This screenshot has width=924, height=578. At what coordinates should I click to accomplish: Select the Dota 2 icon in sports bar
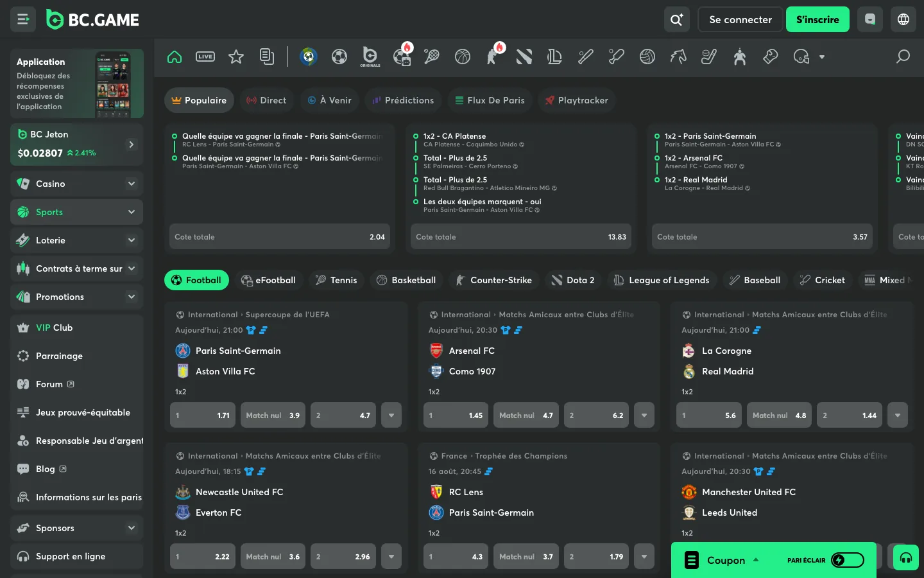pos(524,57)
